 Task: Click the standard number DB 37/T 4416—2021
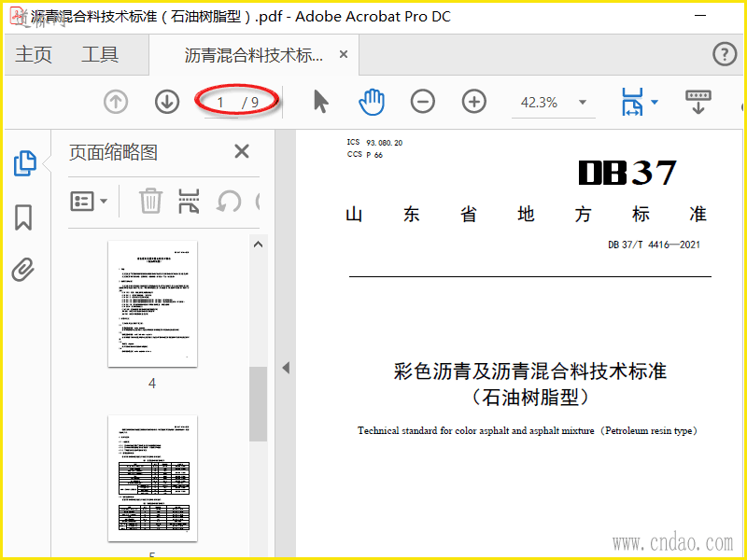pyautogui.click(x=655, y=245)
